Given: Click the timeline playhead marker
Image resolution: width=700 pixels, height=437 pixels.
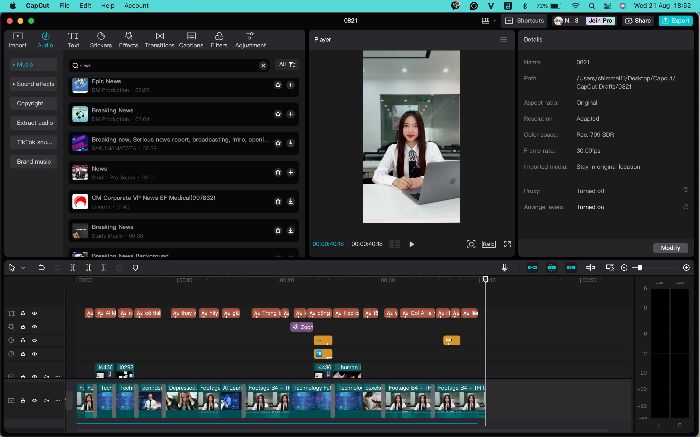Looking at the screenshot, I should 486,279.
